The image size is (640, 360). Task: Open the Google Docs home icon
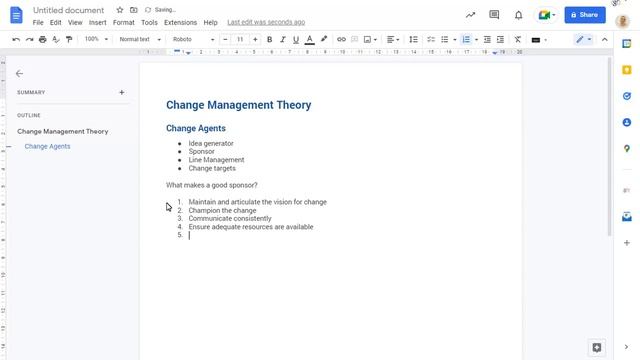16,16
